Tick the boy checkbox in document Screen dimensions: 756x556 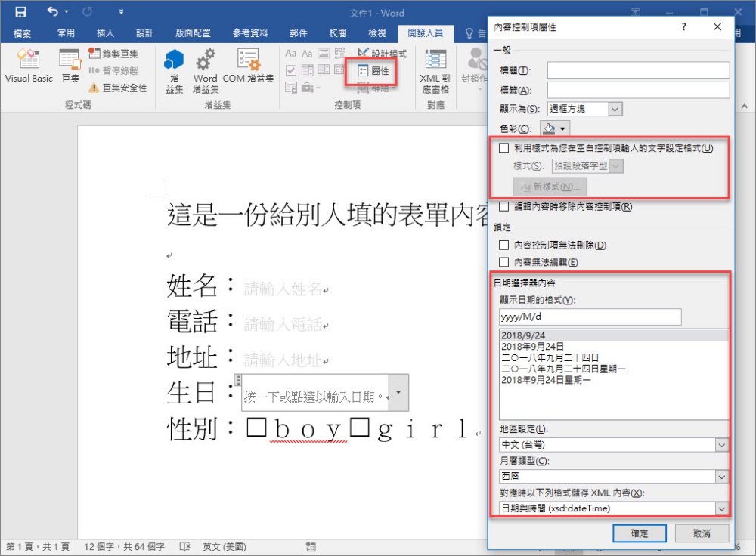pyautogui.click(x=256, y=428)
